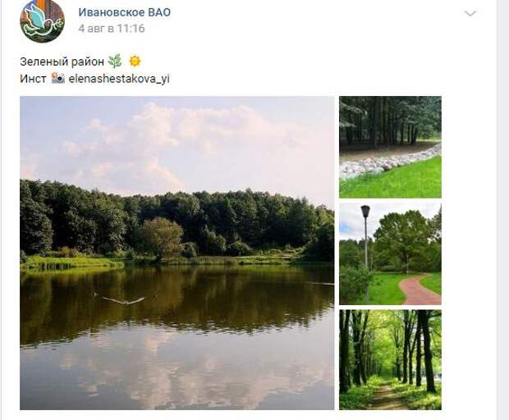Click the flying bird in lake photo
Screen dimensions: 509x420
pyautogui.click(x=123, y=300)
